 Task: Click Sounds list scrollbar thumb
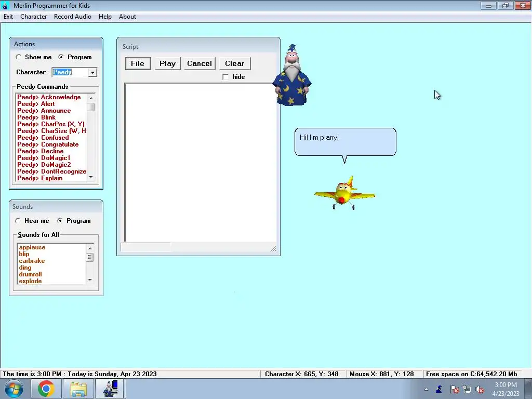click(x=89, y=258)
